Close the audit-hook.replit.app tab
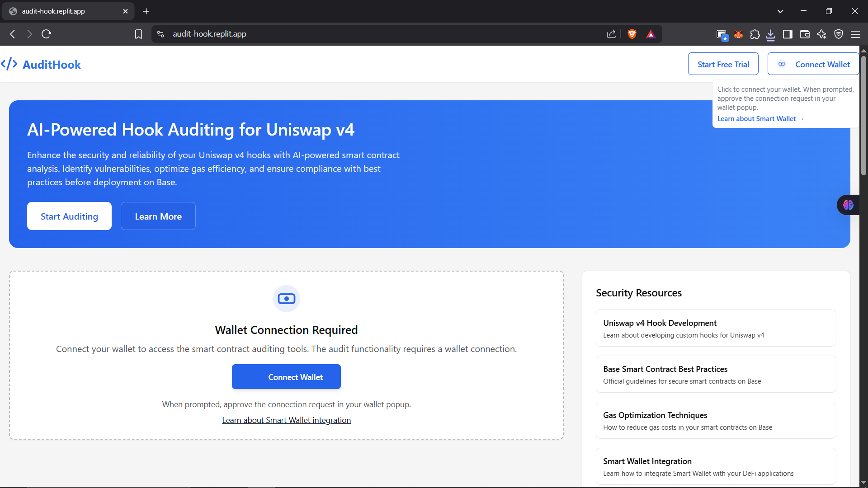This screenshot has height=488, width=868. coord(125,11)
